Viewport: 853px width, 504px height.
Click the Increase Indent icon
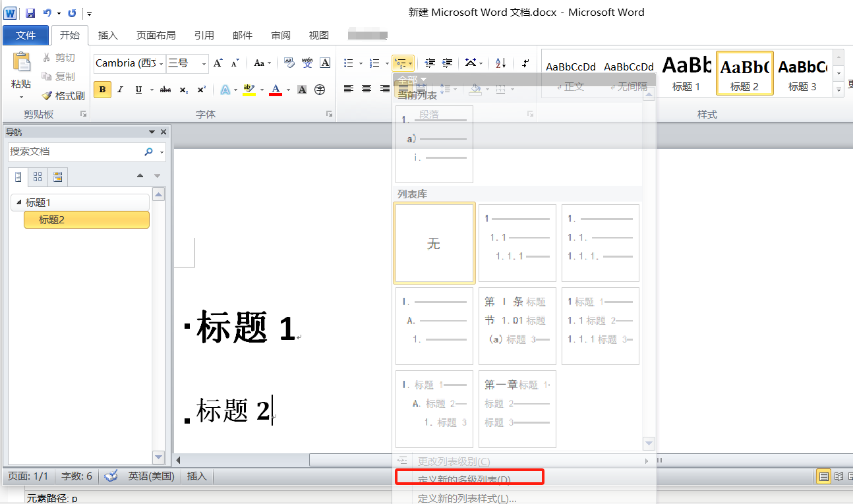448,63
